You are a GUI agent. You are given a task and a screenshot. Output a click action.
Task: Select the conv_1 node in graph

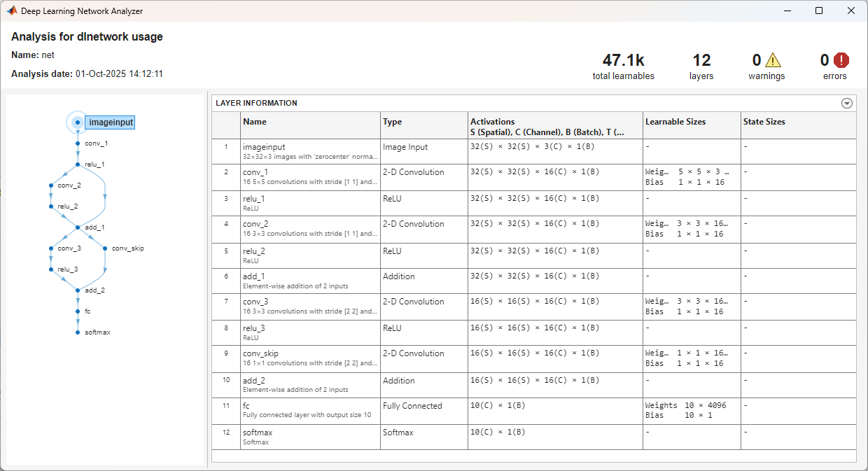click(x=96, y=143)
